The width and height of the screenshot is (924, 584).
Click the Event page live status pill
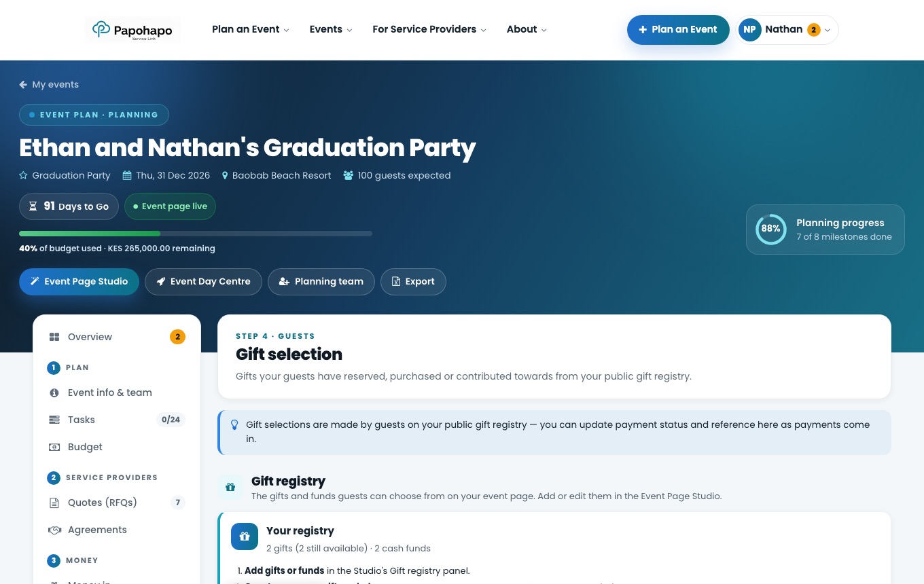click(x=170, y=206)
